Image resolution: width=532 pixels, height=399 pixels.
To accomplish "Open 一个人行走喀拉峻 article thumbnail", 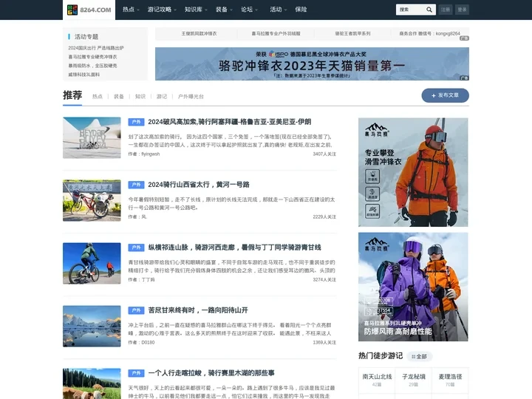I will pyautogui.click(x=92, y=383).
